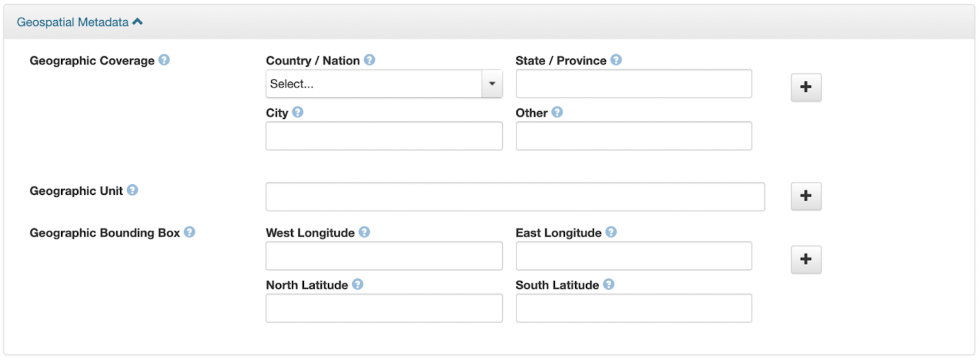Screen dimensions: 980x360
Task: Show help for Geographic Bounding Box
Action: coord(189,232)
